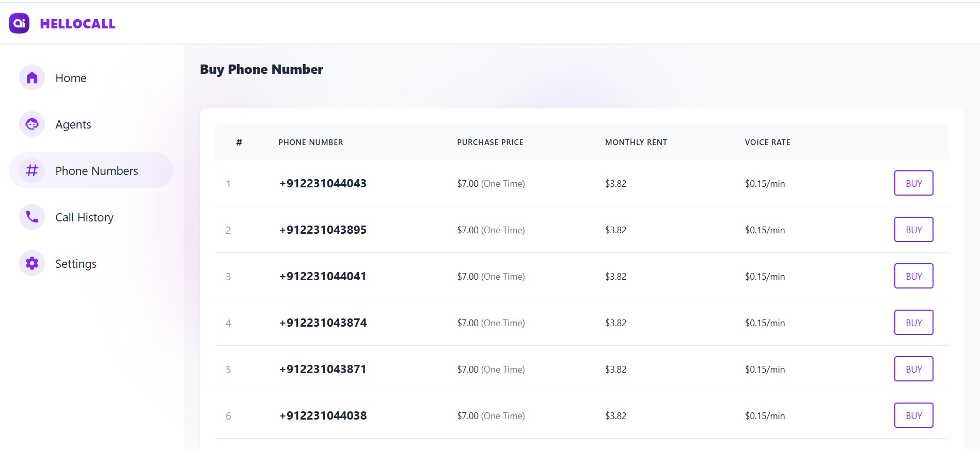The image size is (980, 449).
Task: Navigate to Call History in sidebar
Action: 84,217
